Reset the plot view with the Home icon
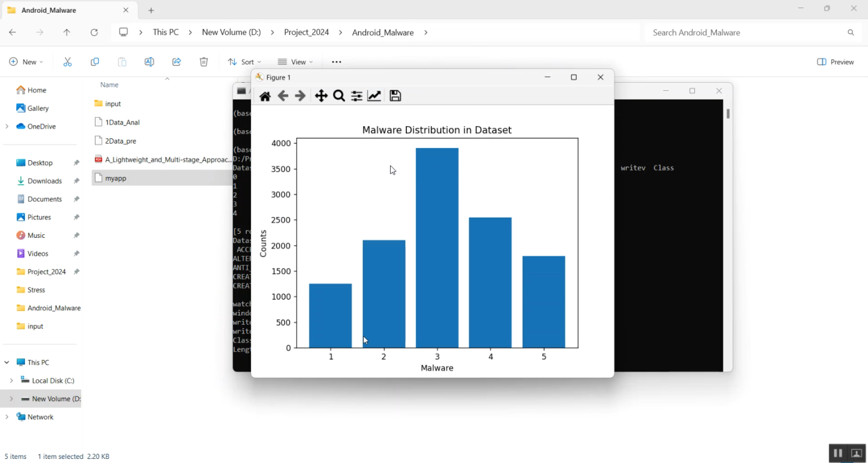Image resolution: width=868 pixels, height=463 pixels. click(x=265, y=95)
